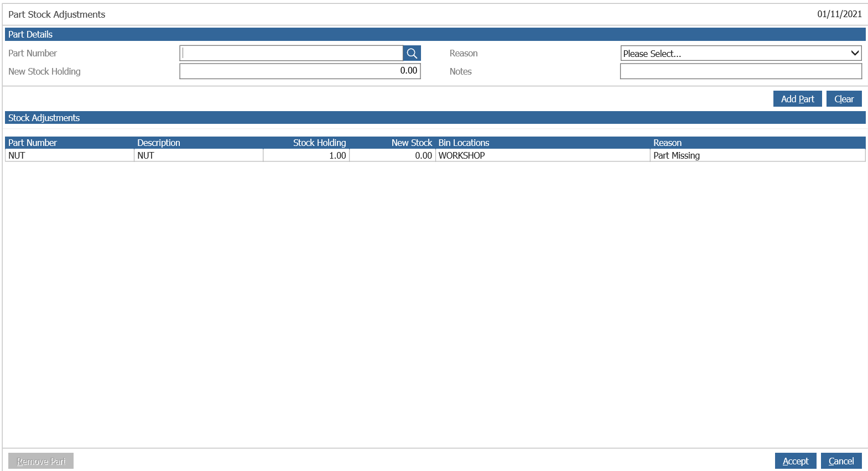Click the Stock Holding column header

click(319, 143)
